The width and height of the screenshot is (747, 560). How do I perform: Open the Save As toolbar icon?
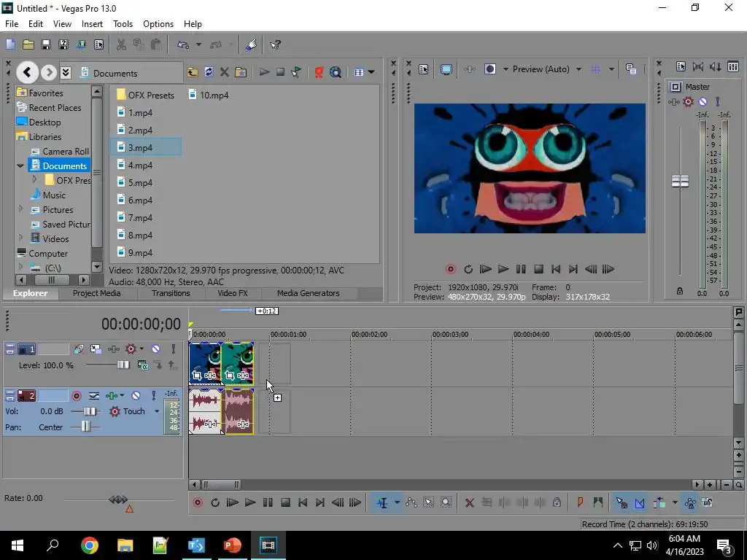coord(63,44)
